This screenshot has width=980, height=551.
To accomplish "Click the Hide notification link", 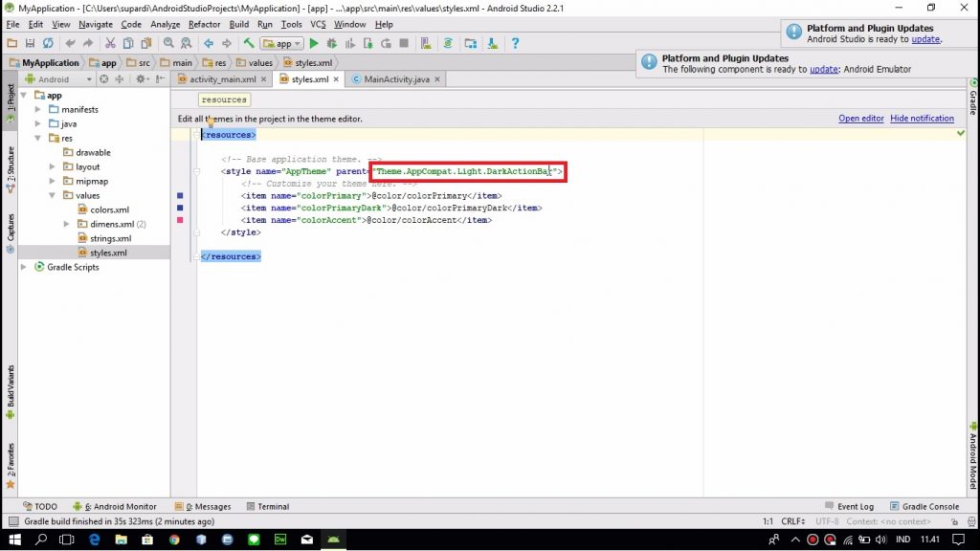I will [922, 119].
